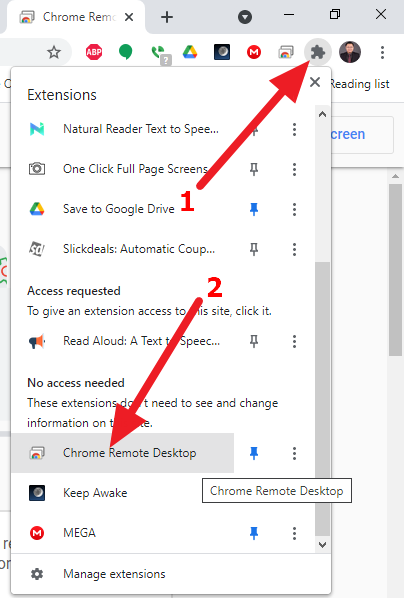Click the MEGA icon in extensions list
The height and width of the screenshot is (598, 404).
pyautogui.click(x=37, y=533)
